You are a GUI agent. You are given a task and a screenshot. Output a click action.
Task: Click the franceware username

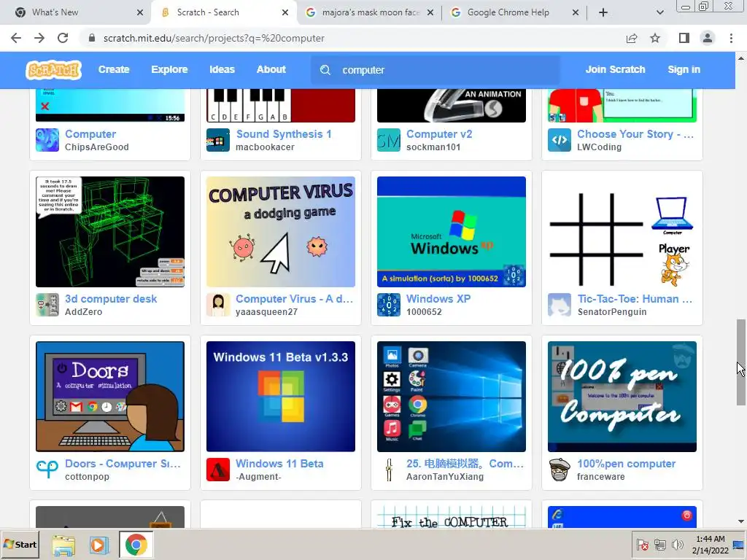click(x=601, y=477)
